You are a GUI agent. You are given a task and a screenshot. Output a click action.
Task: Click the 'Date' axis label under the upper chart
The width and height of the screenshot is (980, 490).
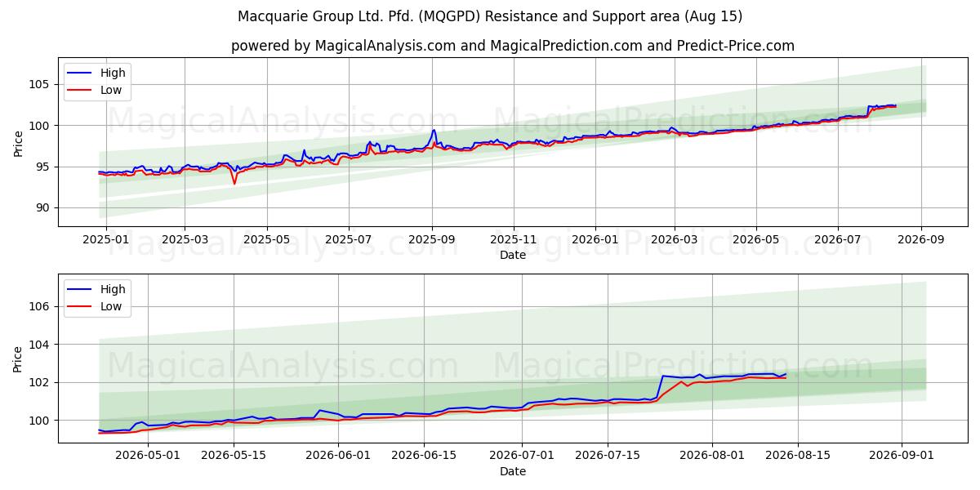513,256
